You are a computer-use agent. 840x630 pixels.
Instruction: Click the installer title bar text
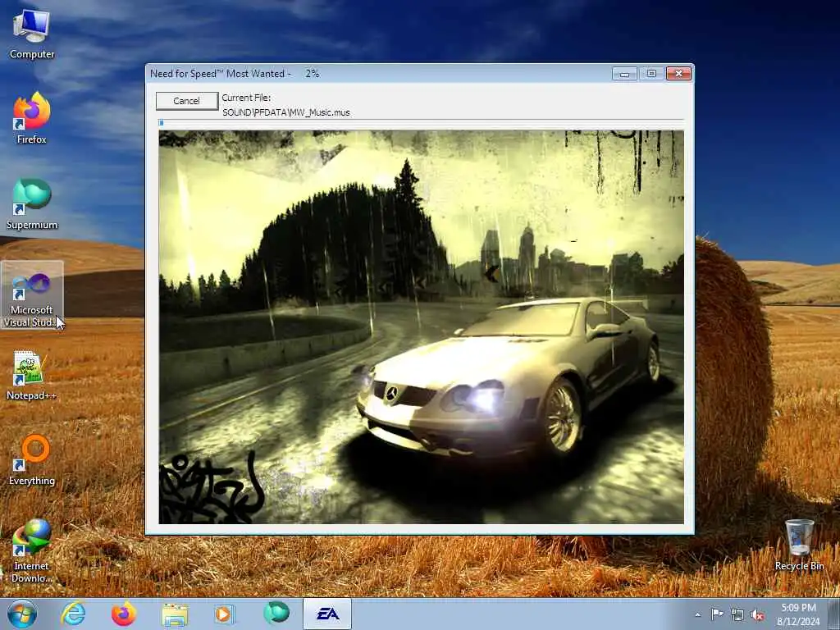pos(235,73)
